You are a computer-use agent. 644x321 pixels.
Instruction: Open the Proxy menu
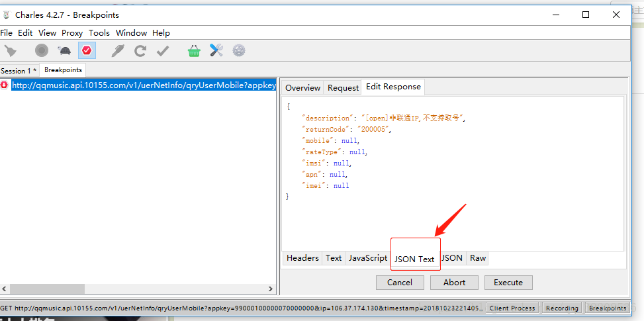point(72,33)
